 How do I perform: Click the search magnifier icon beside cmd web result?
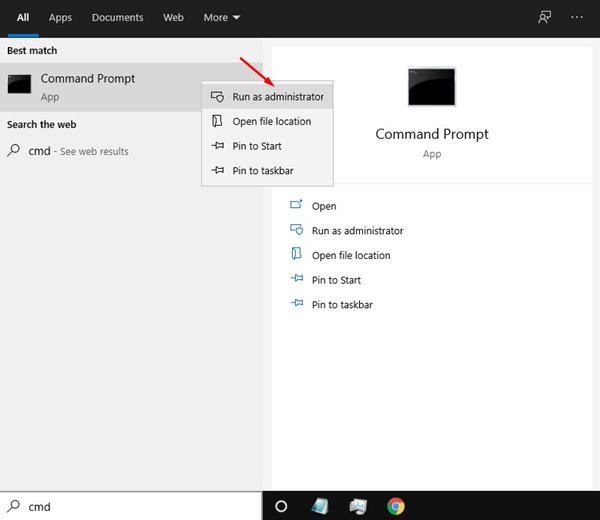(x=14, y=151)
